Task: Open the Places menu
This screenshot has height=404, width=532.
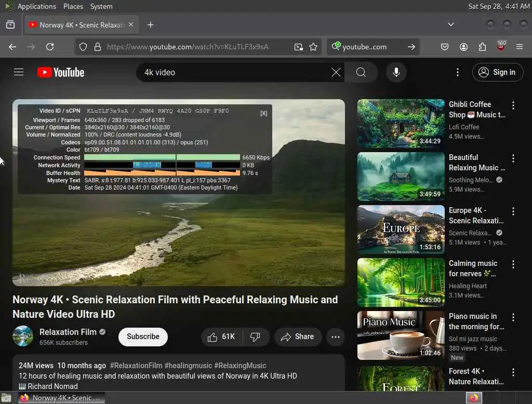Action: pyautogui.click(x=73, y=6)
